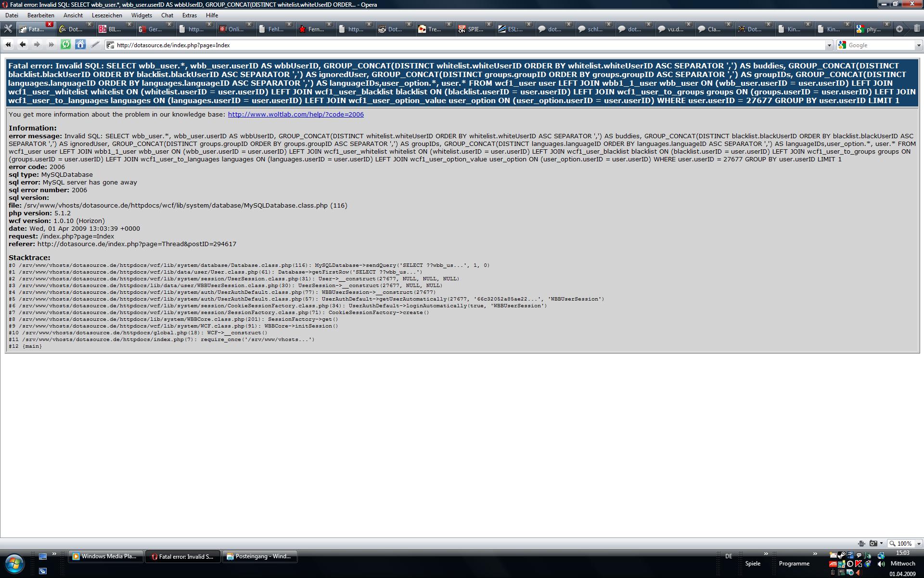Toggle fit to width in status bar

pyautogui.click(x=861, y=543)
